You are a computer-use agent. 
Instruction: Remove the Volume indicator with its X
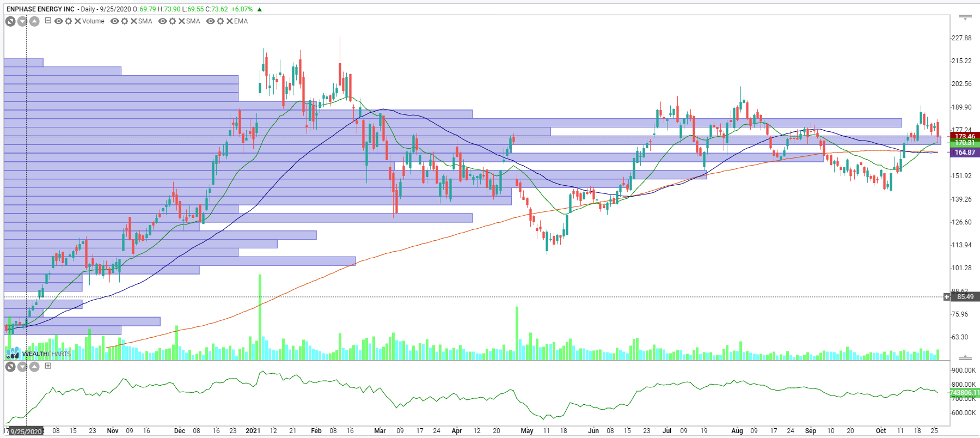pos(78,21)
